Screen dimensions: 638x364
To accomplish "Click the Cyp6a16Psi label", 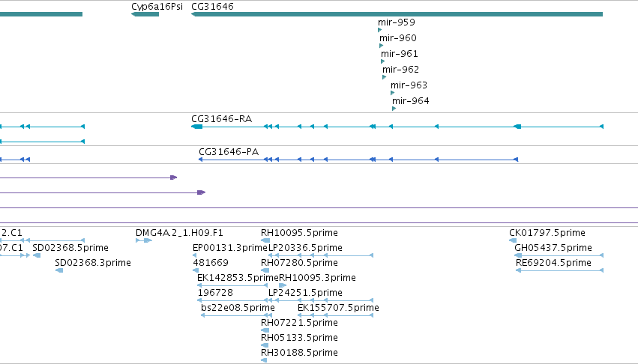I will point(157,7).
